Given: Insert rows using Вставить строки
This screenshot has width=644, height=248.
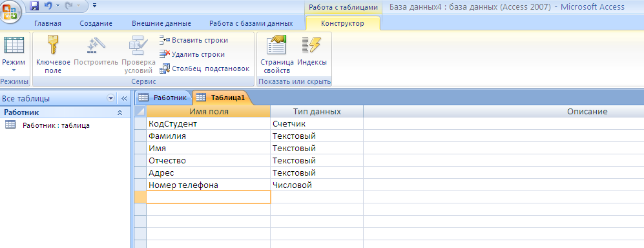Looking at the screenshot, I should click(193, 40).
